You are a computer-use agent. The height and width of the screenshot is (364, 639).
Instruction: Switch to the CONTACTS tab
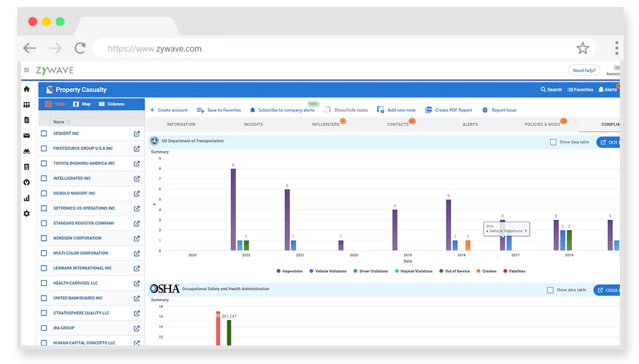397,124
